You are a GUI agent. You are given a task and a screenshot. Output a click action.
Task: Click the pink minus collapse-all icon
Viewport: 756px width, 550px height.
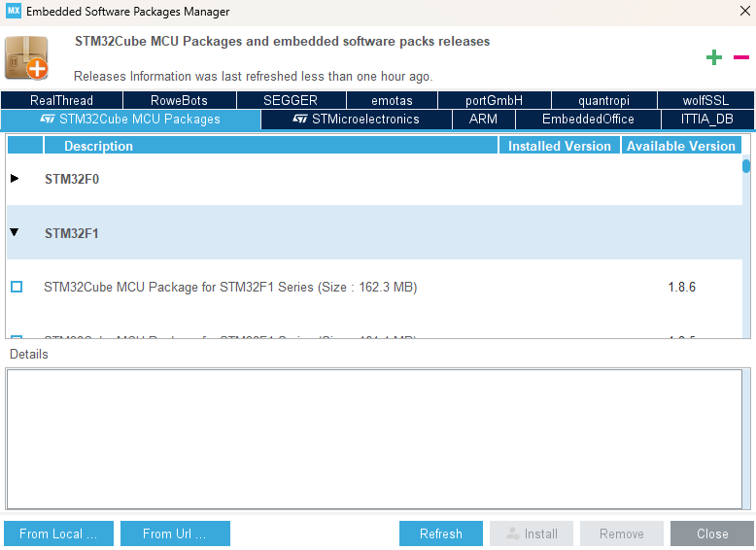pyautogui.click(x=741, y=57)
